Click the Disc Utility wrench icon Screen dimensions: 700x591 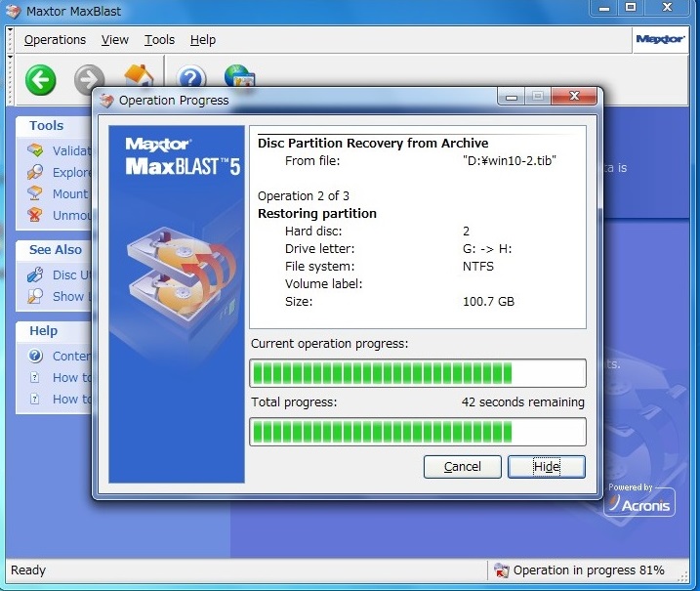tap(35, 274)
